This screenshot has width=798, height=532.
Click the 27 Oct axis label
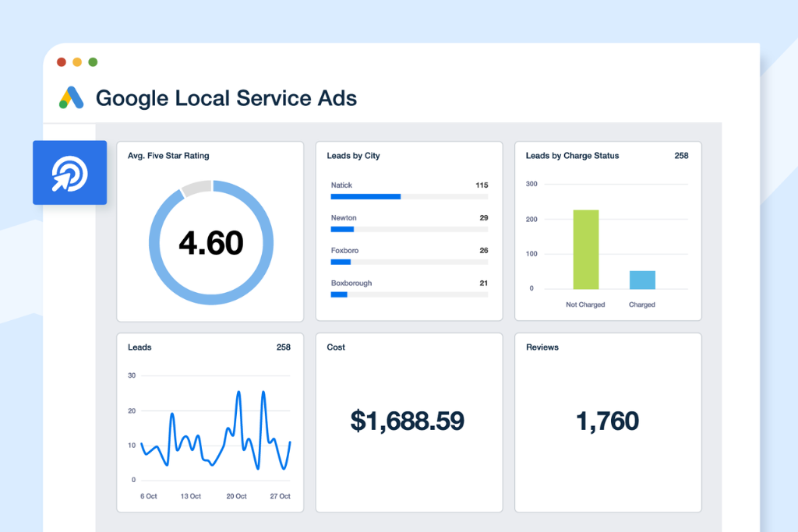[x=281, y=495]
